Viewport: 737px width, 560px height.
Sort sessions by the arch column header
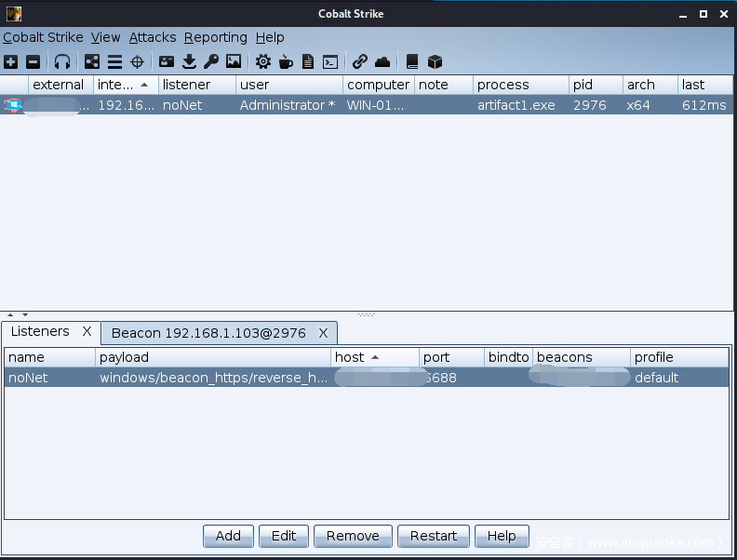[x=650, y=85]
